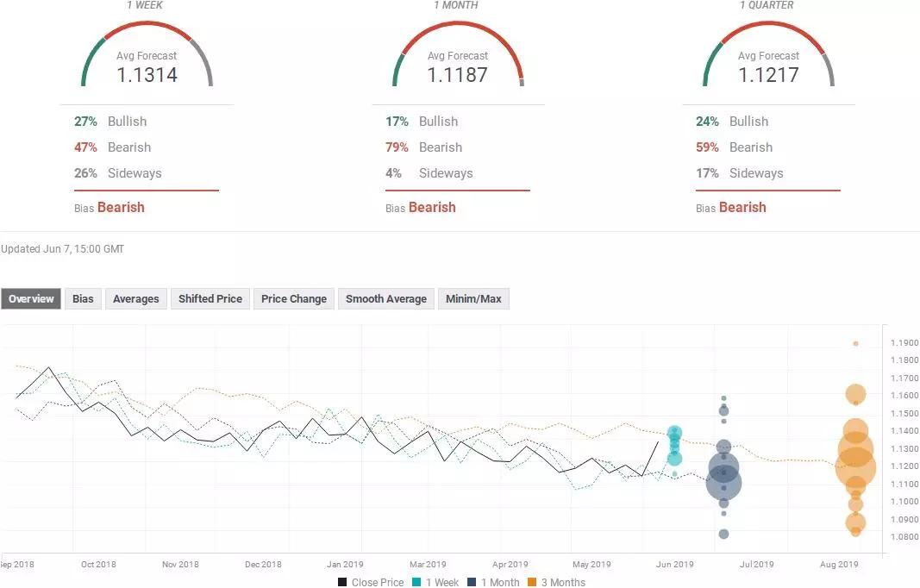
Task: Toggle 1 Week series in legend
Action: 439,582
